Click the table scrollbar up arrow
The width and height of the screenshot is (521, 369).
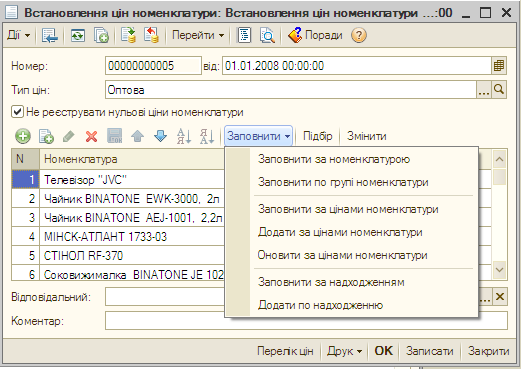[499, 159]
